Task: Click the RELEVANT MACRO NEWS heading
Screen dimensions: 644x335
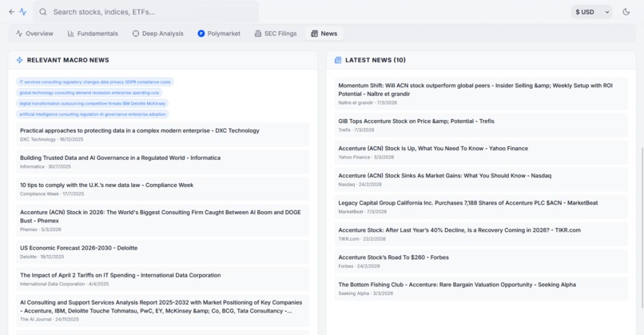Action: tap(68, 60)
